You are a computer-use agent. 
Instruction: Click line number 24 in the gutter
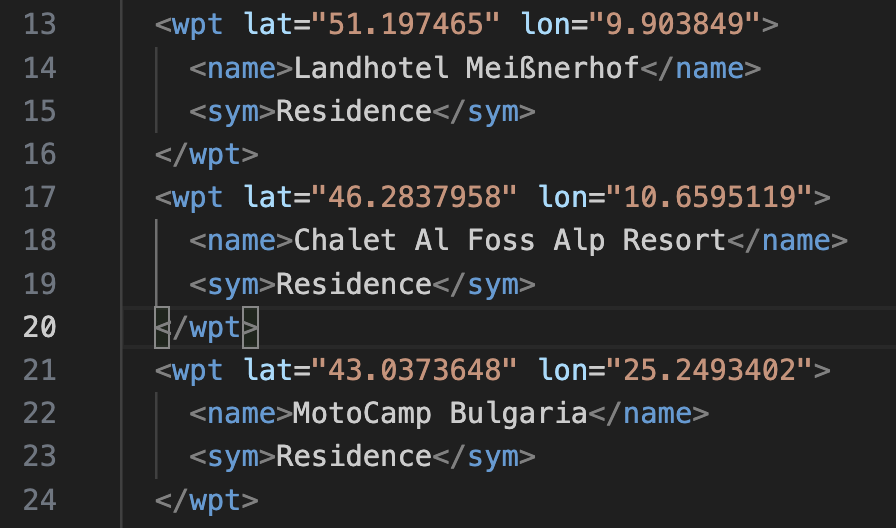[x=39, y=500]
